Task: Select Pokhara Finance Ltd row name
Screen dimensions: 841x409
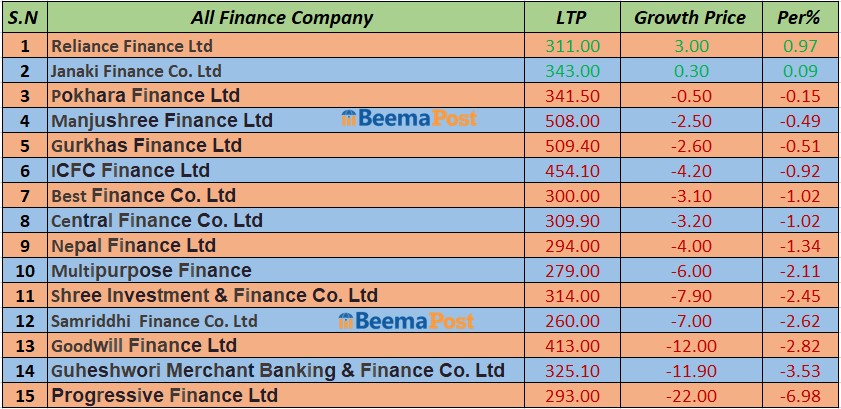Action: (145, 96)
